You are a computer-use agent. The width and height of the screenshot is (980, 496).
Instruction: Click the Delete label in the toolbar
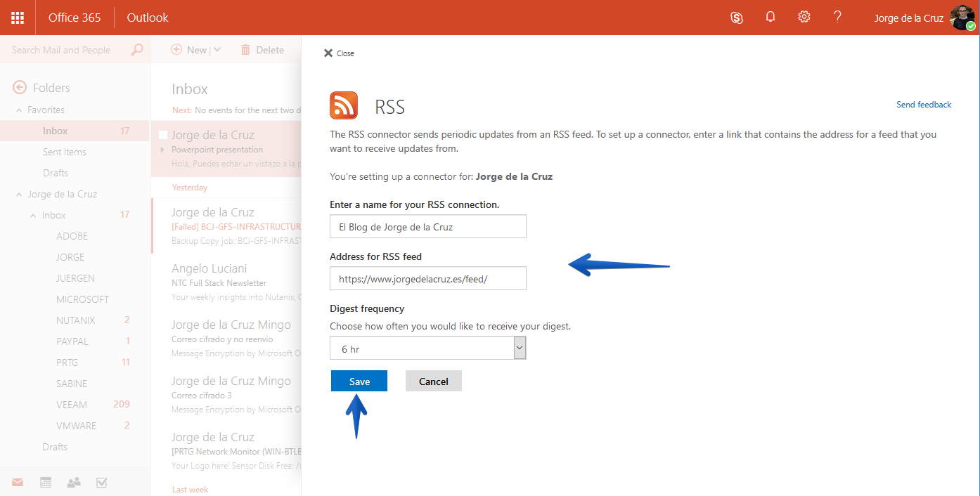click(x=270, y=50)
